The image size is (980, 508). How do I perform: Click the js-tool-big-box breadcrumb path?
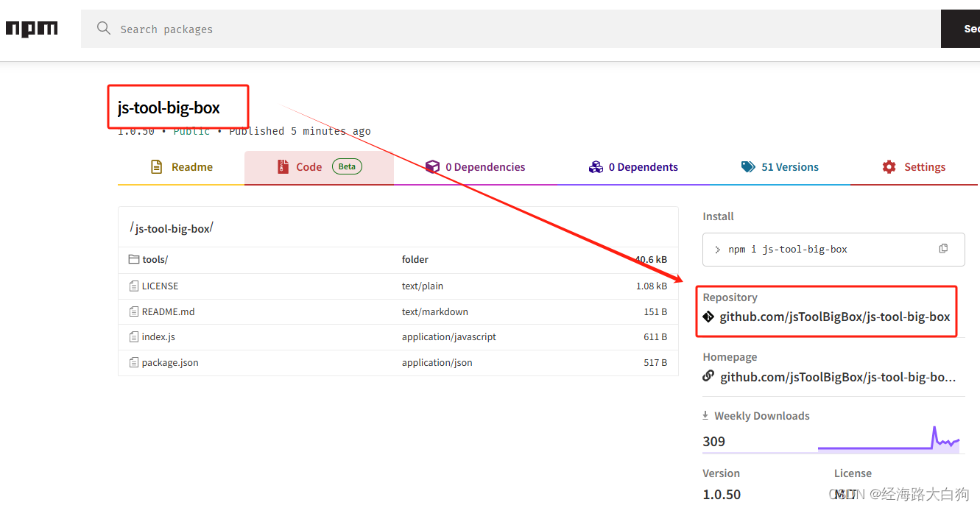[x=172, y=228]
